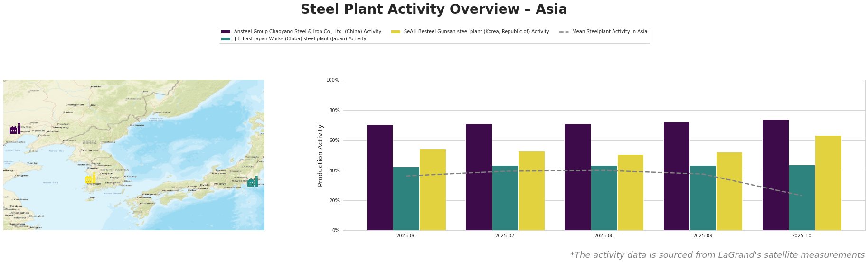The width and height of the screenshot is (868, 263).
Task: Click the yellow bar for 2025-07
Action: pos(531,191)
